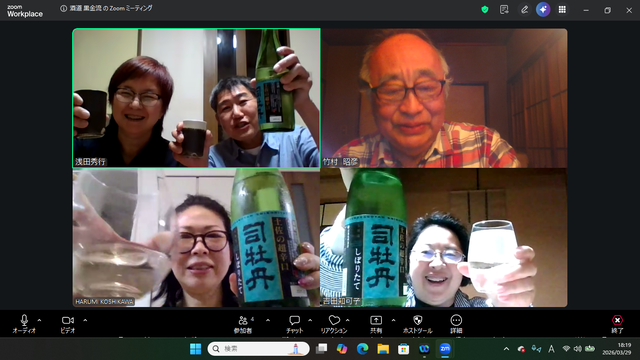640x360 pixels.
Task: Click the name label 吉田知可子
Action: (341, 301)
